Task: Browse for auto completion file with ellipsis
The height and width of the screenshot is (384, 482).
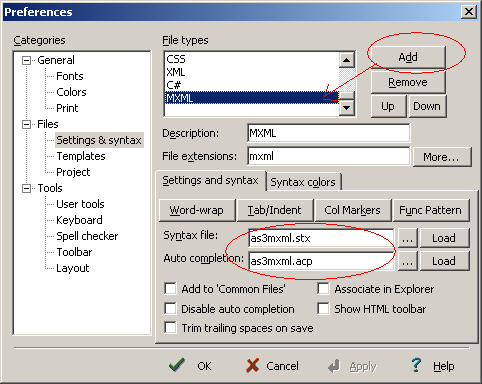Action: tap(407, 261)
